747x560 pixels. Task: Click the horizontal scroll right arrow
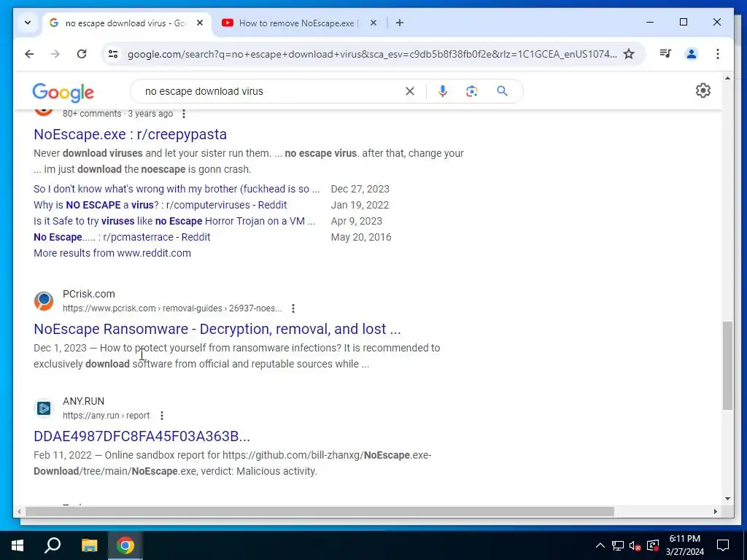716,511
